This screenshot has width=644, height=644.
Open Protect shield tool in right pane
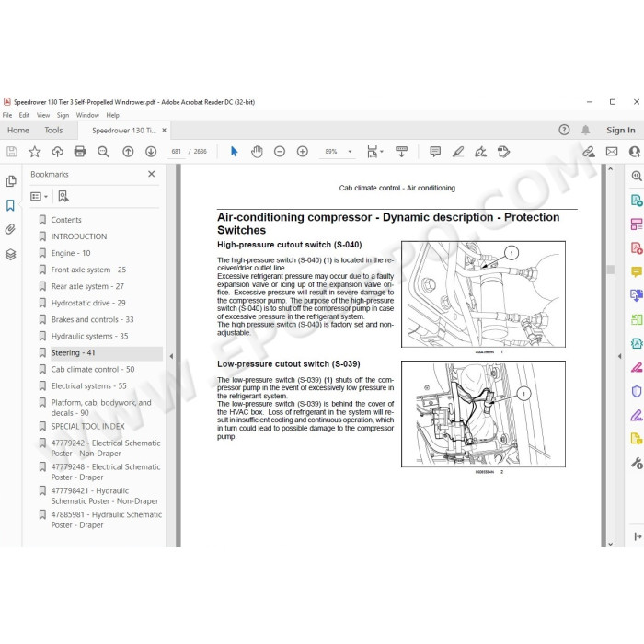tap(637, 391)
